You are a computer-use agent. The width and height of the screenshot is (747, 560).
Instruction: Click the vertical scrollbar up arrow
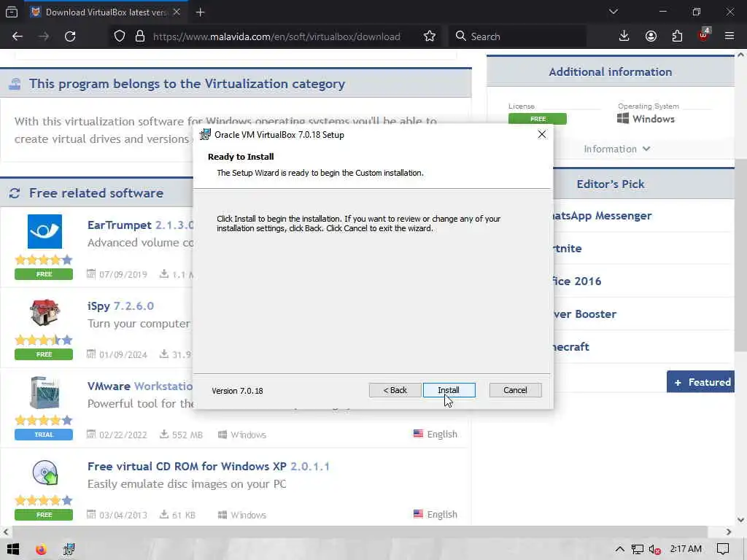[740, 55]
